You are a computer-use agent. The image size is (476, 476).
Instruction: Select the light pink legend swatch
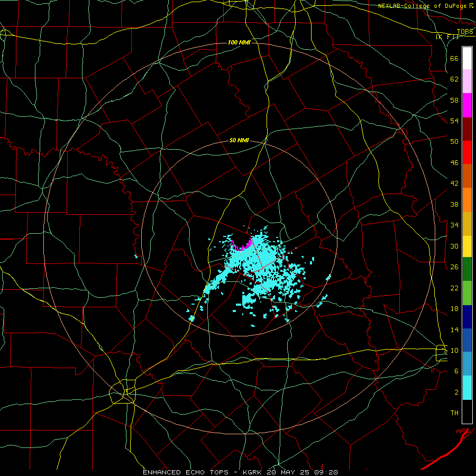coord(467,81)
